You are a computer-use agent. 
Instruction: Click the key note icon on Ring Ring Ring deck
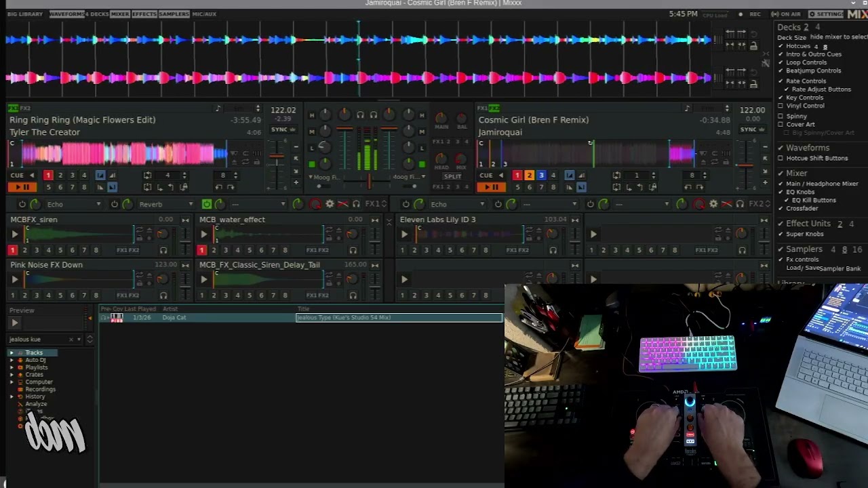point(218,109)
